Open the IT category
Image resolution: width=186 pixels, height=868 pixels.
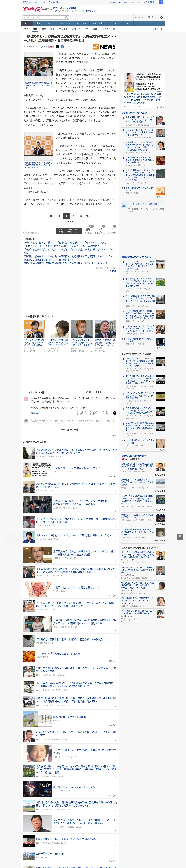pyautogui.click(x=86, y=29)
